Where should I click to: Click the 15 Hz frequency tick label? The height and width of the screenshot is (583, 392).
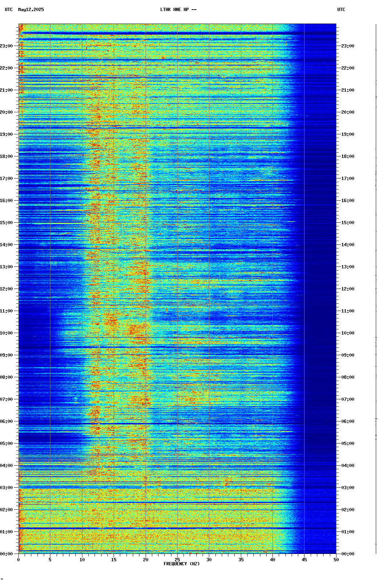click(x=114, y=560)
